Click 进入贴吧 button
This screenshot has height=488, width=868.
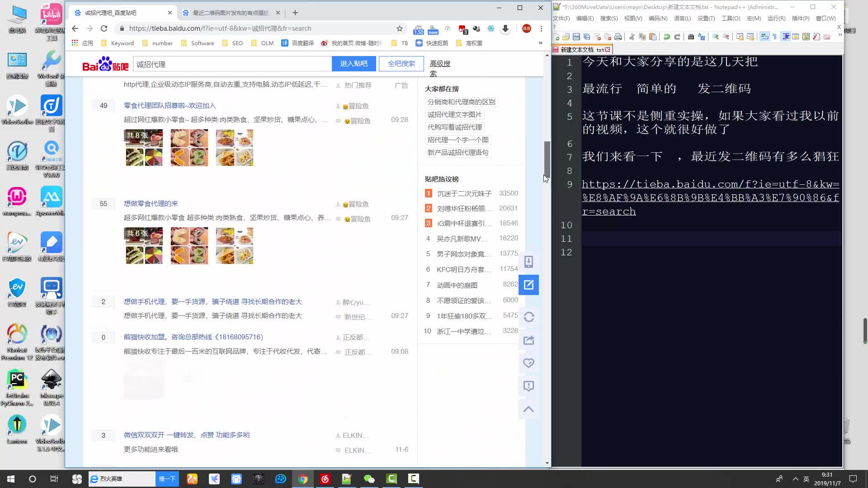(x=354, y=64)
